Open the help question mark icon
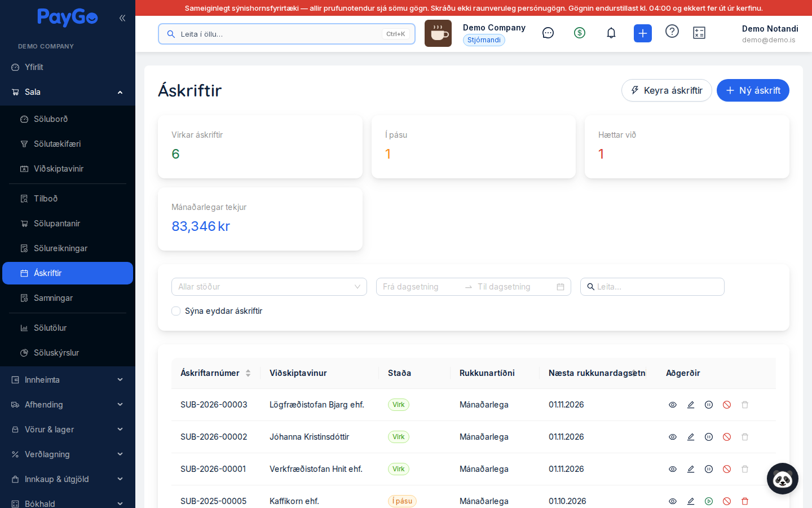Image resolution: width=812 pixels, height=508 pixels. pyautogui.click(x=672, y=32)
